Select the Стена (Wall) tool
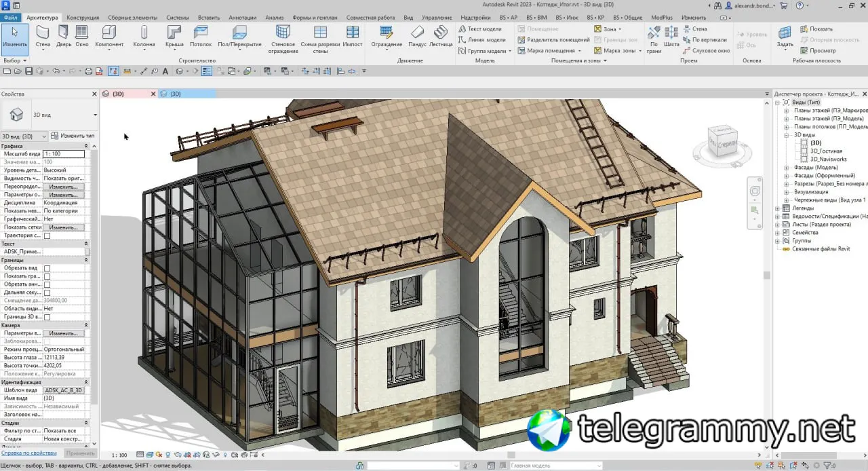The image size is (868, 471). [x=43, y=37]
